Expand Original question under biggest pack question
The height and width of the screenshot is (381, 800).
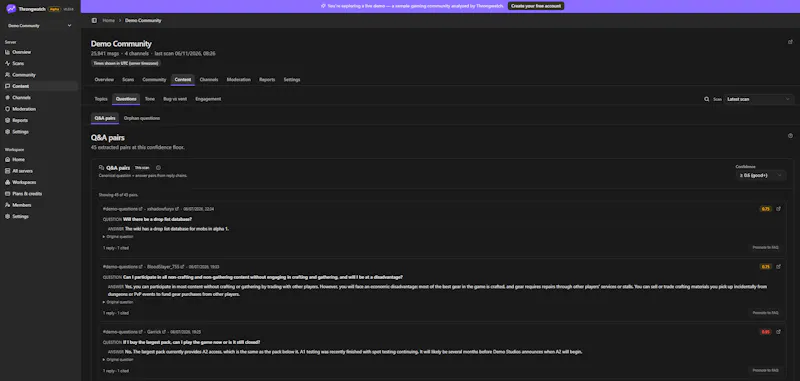click(118, 360)
